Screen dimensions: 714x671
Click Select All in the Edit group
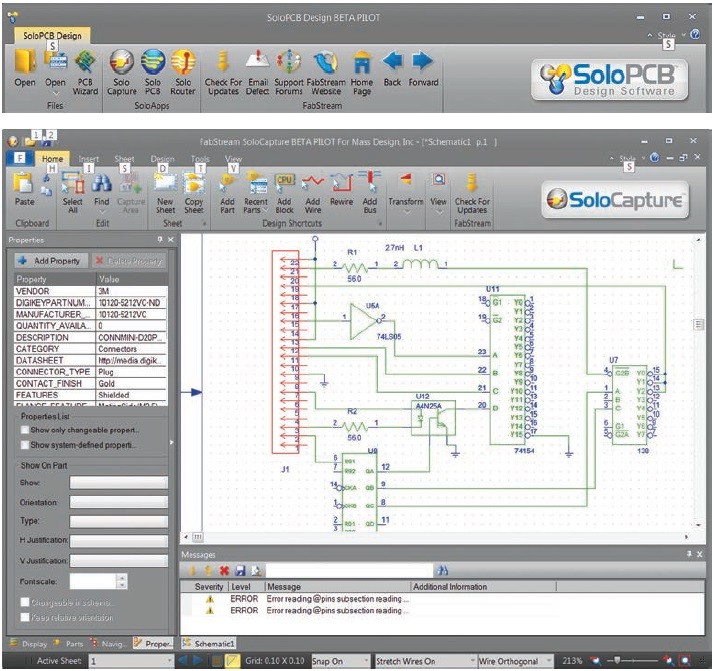point(72,193)
